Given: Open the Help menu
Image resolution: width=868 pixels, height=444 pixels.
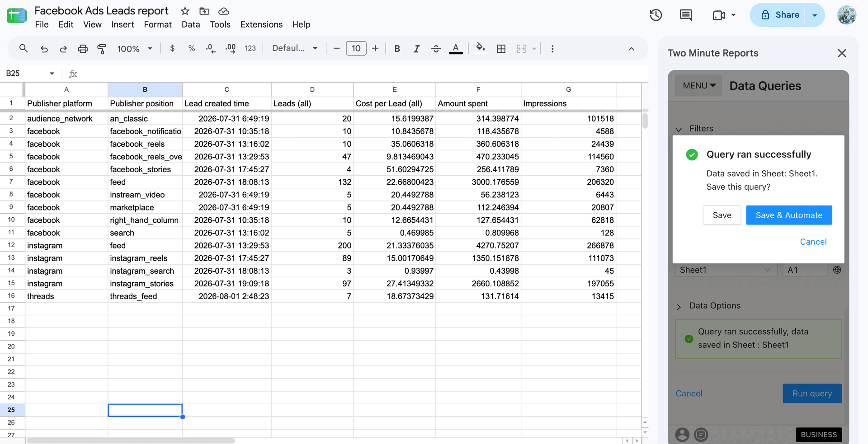Looking at the screenshot, I should pyautogui.click(x=301, y=24).
